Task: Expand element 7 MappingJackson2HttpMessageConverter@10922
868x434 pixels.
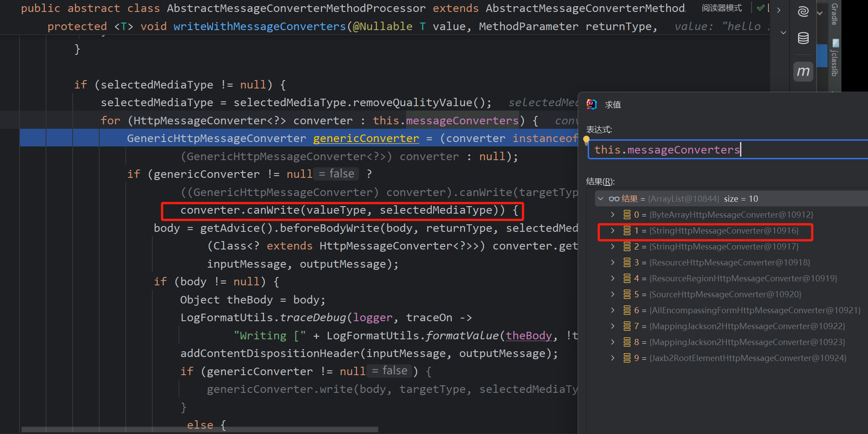Action: 613,326
